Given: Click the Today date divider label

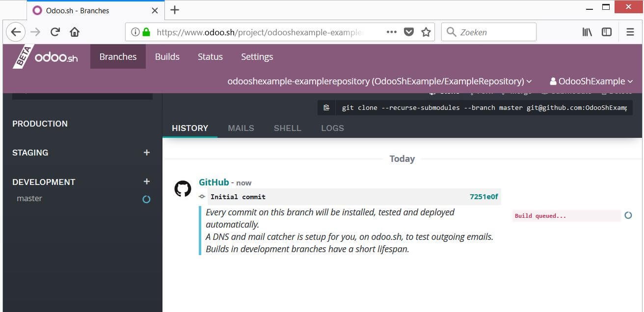Looking at the screenshot, I should (402, 159).
